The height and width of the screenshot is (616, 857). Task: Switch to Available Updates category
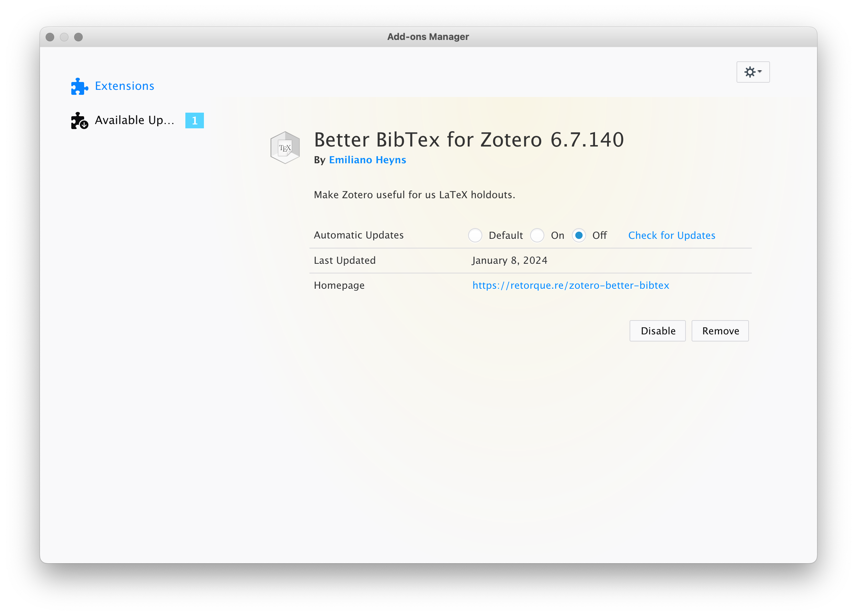pos(134,120)
